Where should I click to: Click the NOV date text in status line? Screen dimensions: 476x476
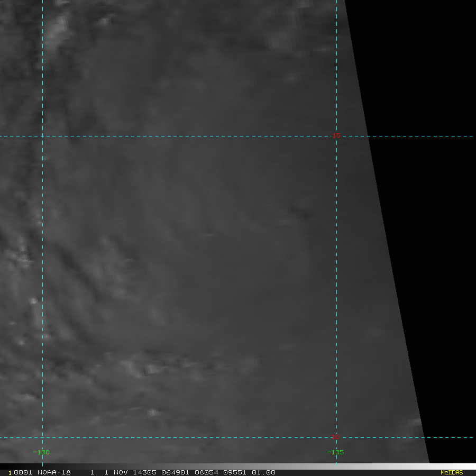point(121,472)
